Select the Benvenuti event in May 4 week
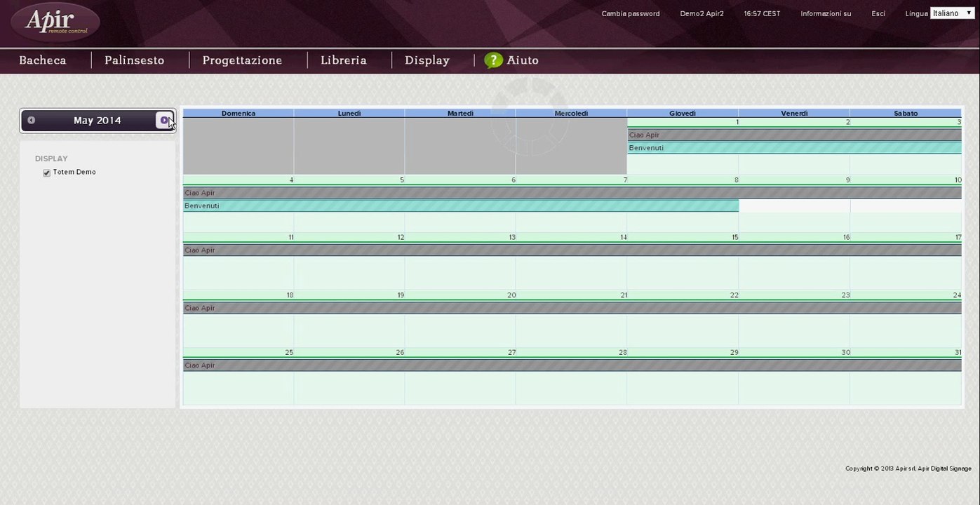Image resolution: width=980 pixels, height=505 pixels. tap(461, 206)
